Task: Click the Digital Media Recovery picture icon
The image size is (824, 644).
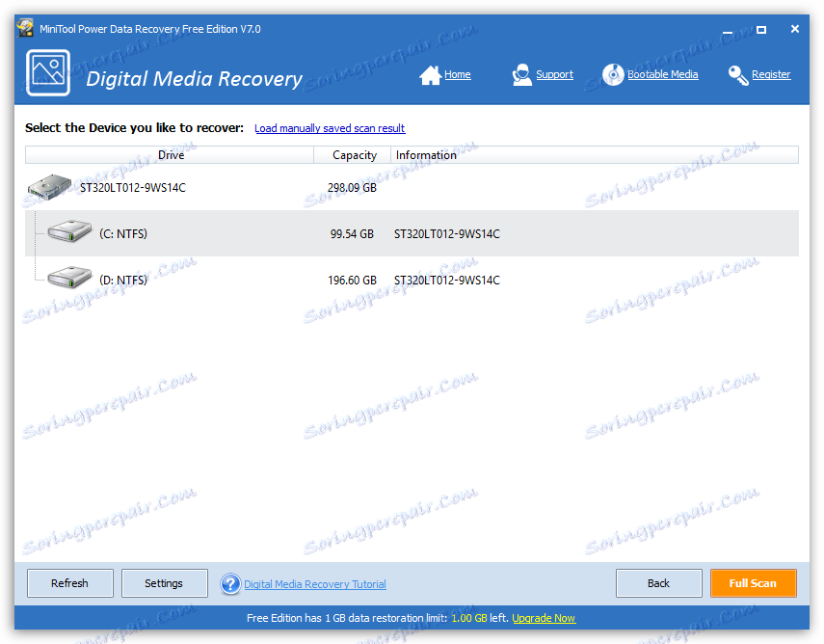Action: (48, 72)
